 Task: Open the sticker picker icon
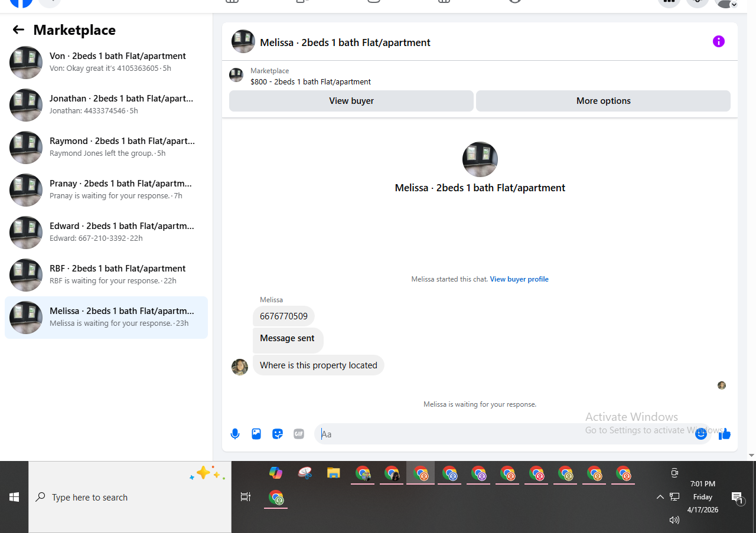click(x=278, y=434)
